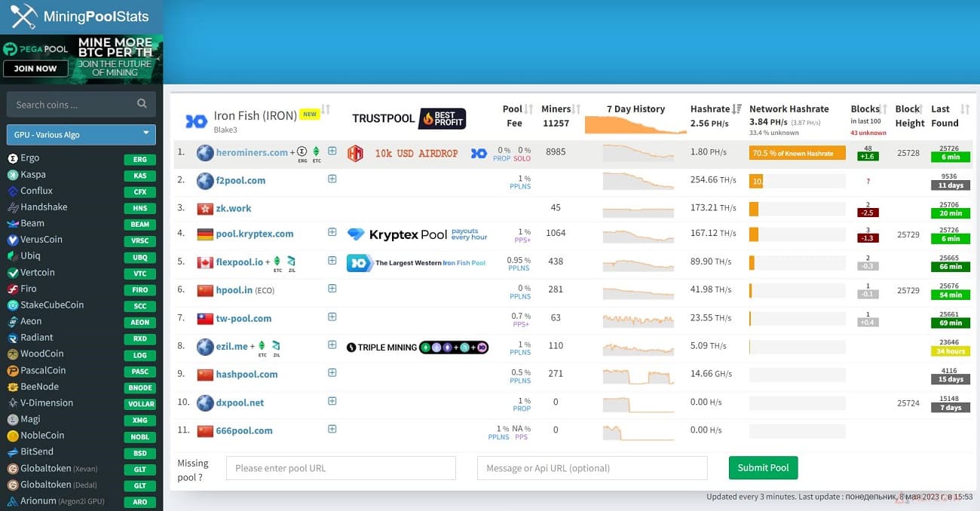Image resolution: width=980 pixels, height=511 pixels.
Task: Click the VerusCoin icon in sidebar
Action: click(13, 240)
